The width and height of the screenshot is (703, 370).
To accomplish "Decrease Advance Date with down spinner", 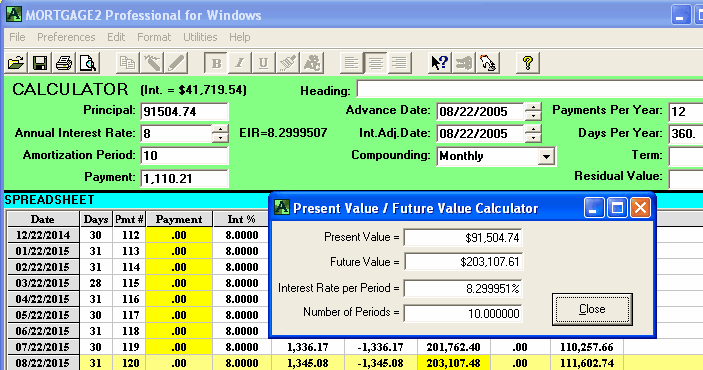I will tap(533, 116).
